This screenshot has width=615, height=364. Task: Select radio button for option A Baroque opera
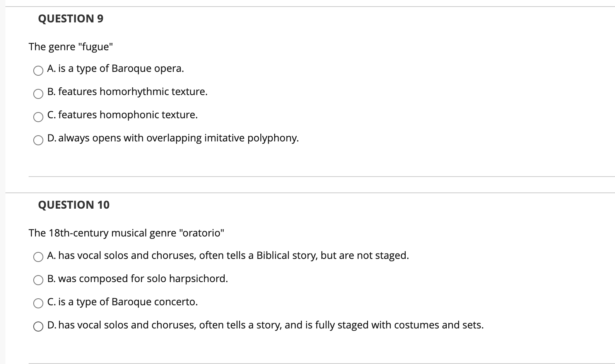38,71
